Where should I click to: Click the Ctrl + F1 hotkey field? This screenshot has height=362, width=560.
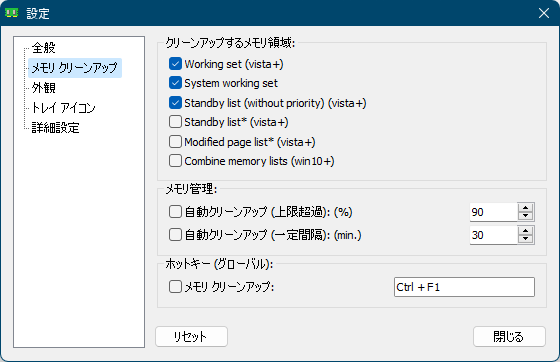coord(464,287)
